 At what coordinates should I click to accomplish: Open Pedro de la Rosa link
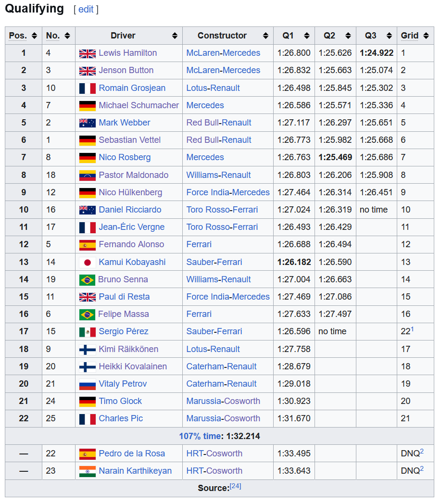(132, 454)
